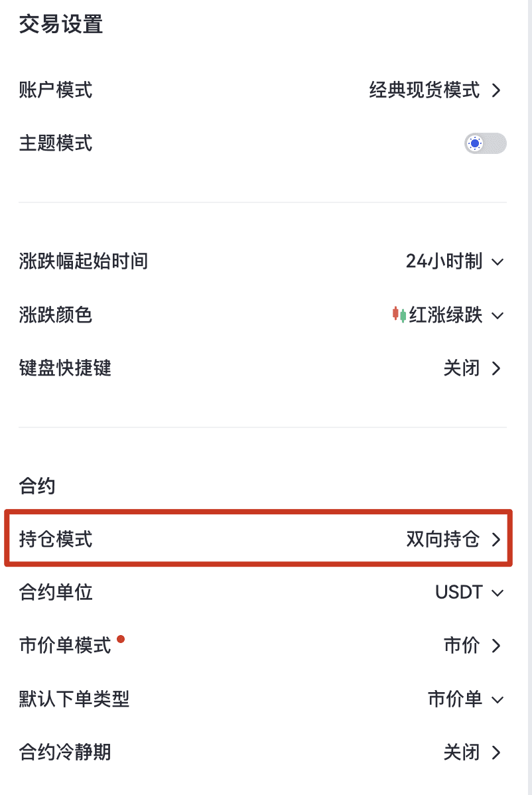
Task: Open the 默认下单类型 市价单 dropdown
Action: [498, 699]
